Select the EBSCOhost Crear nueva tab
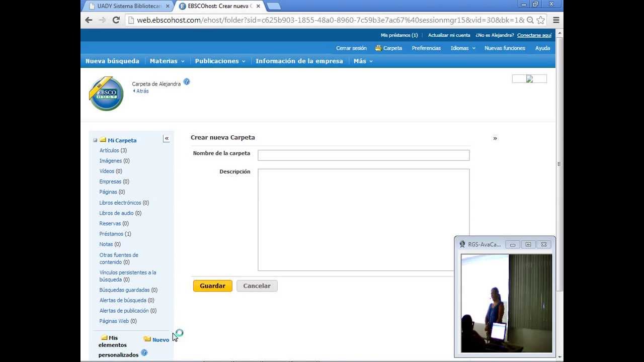The height and width of the screenshot is (362, 644). click(x=219, y=6)
